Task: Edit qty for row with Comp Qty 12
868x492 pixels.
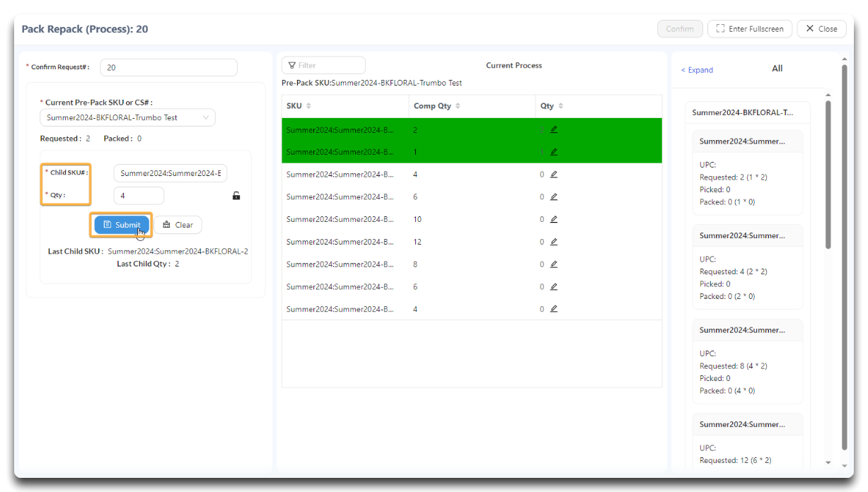Action: (554, 242)
